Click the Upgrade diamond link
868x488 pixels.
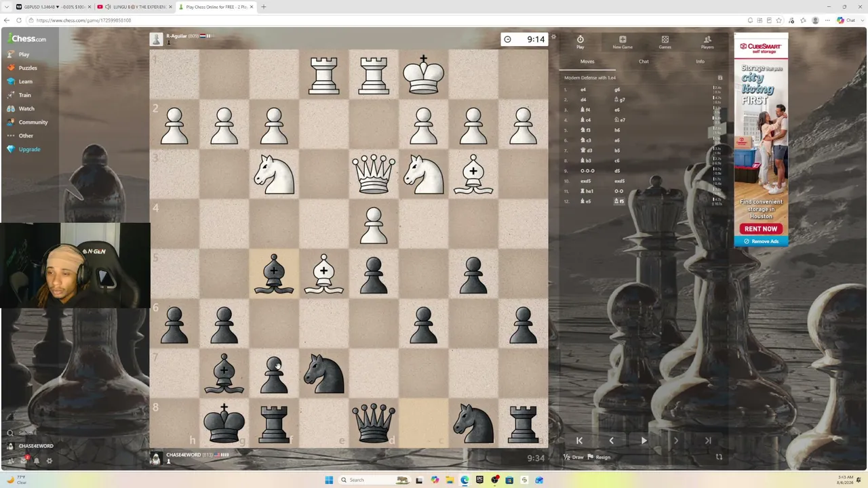(x=24, y=149)
